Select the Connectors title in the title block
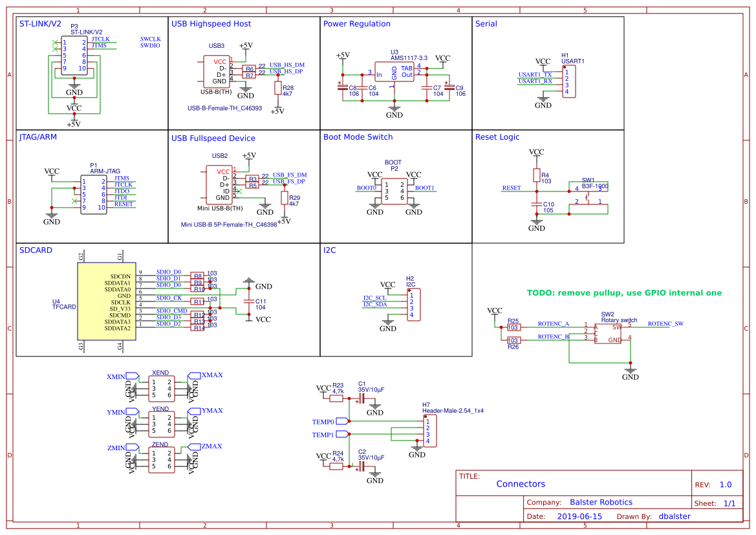 [521, 483]
